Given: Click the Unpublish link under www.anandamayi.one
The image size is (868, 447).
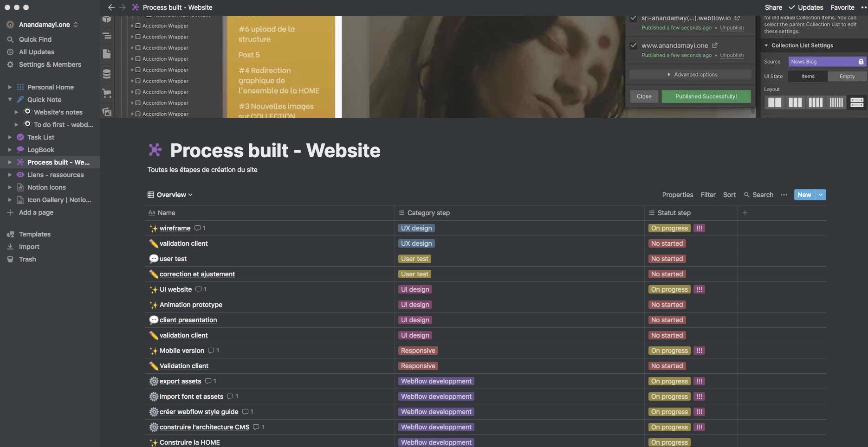Looking at the screenshot, I should pos(732,55).
